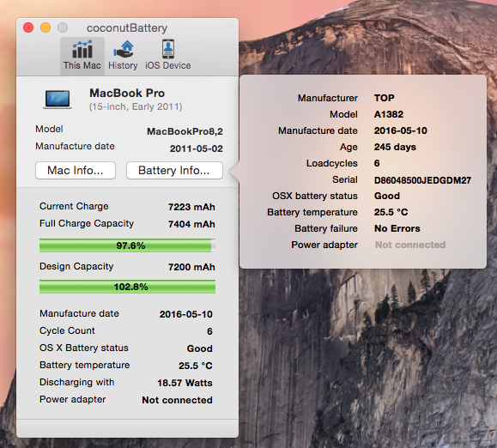Image resolution: width=497 pixels, height=448 pixels.
Task: Click the (15-inch, Early 2011) subtitle
Action: coord(136,106)
